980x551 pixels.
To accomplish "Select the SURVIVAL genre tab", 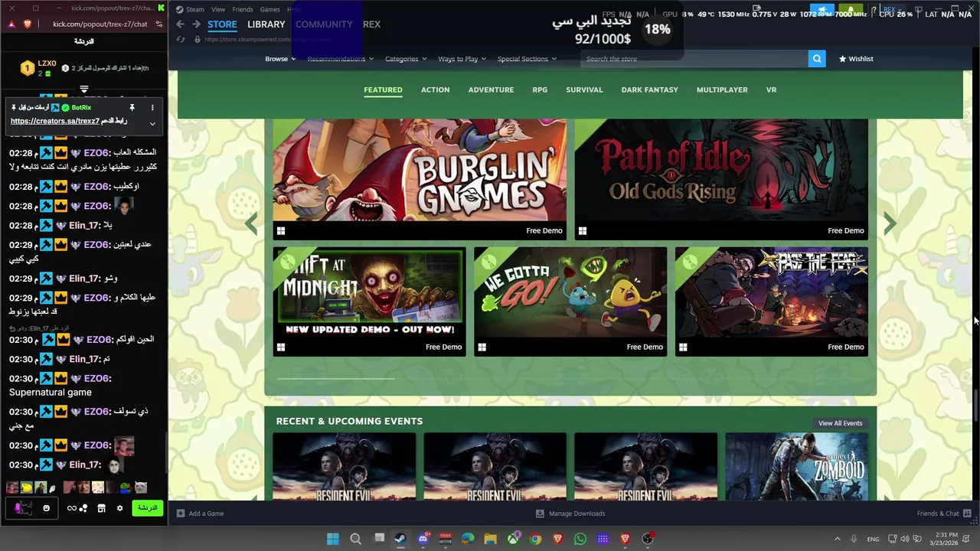I will (x=584, y=90).
